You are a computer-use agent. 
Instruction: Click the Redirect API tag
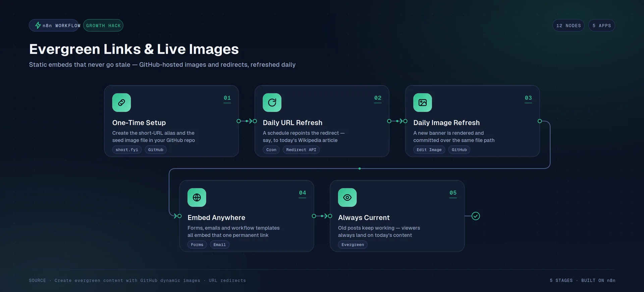pyautogui.click(x=301, y=150)
